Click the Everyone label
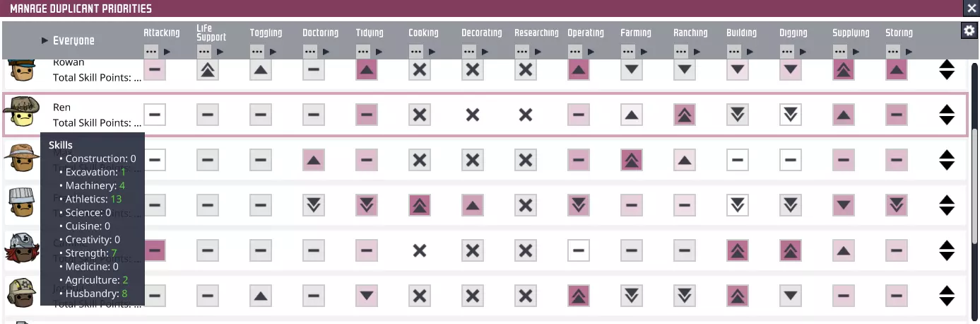Viewport: 980px width, 324px height. pyautogui.click(x=73, y=40)
